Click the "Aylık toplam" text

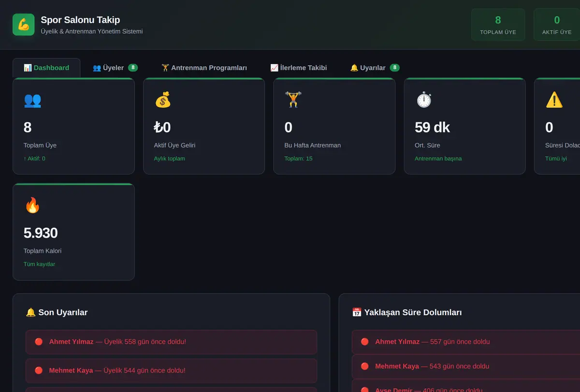[x=170, y=159]
